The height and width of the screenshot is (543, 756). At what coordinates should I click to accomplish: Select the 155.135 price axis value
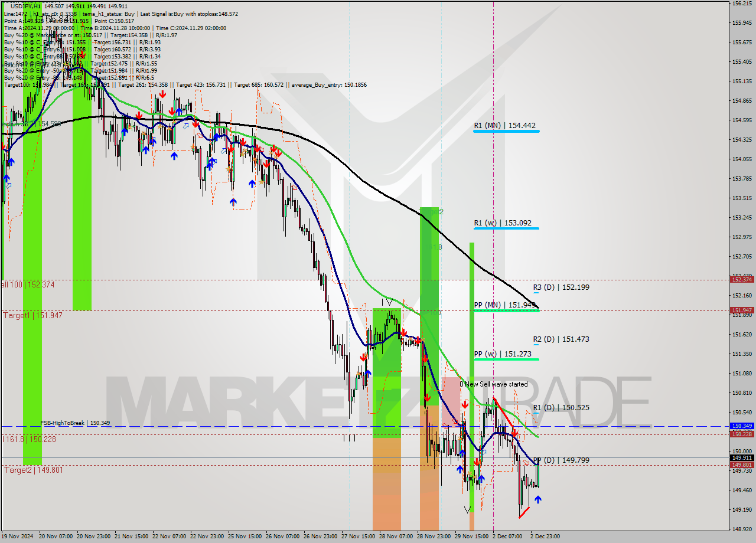(x=742, y=81)
